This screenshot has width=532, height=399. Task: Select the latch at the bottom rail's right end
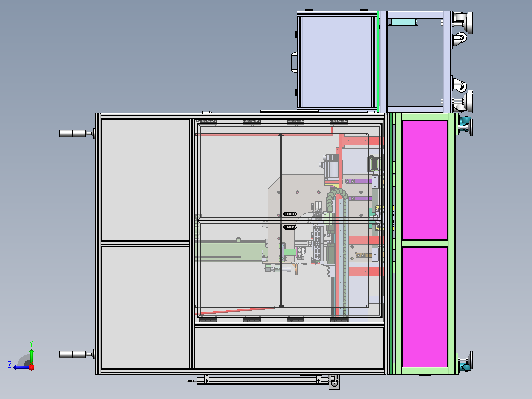pyautogui.click(x=334, y=382)
